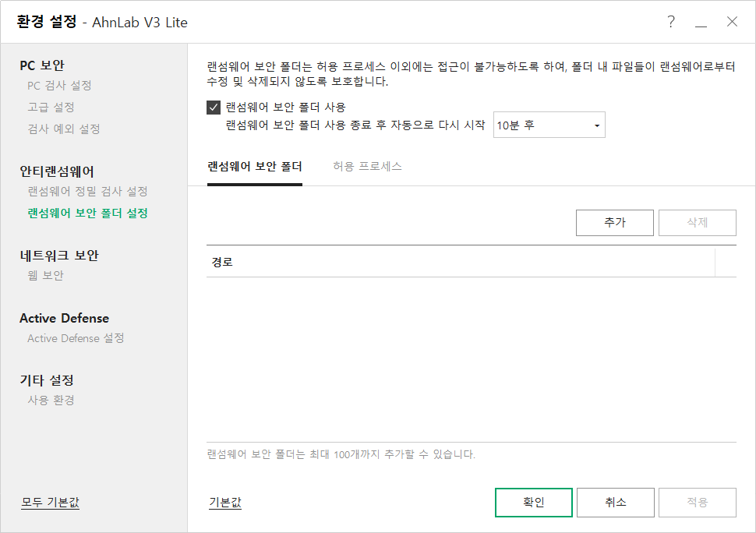Viewport: 756px width, 533px height.
Task: Confirm settings with the 확인 button
Action: tap(534, 502)
